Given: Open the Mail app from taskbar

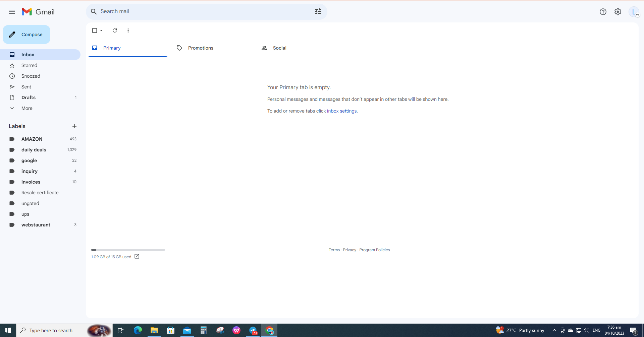Looking at the screenshot, I should click(187, 330).
